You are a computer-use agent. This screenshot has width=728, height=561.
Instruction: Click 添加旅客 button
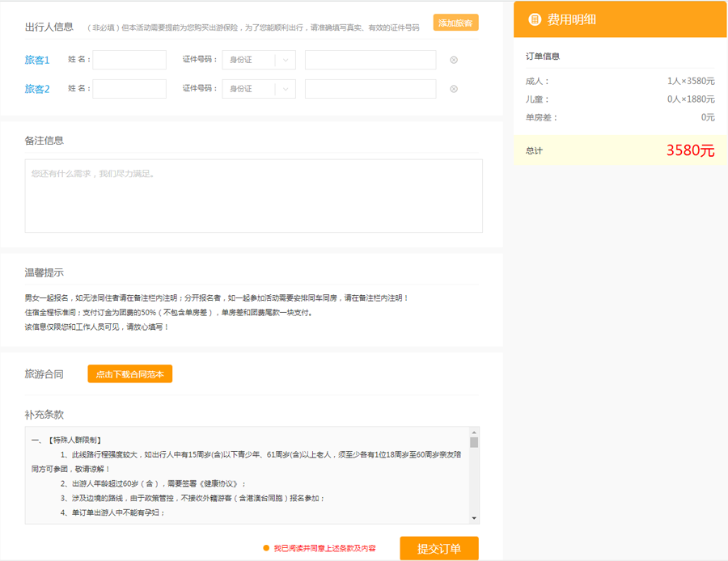456,23
